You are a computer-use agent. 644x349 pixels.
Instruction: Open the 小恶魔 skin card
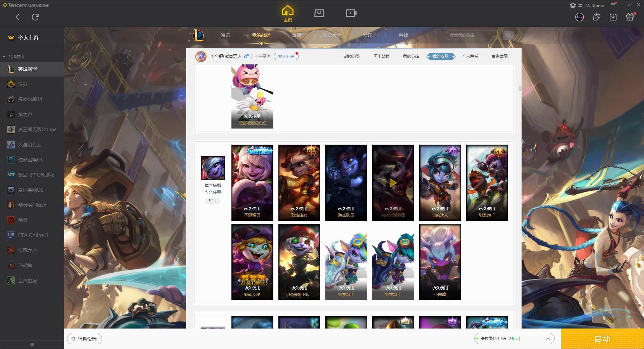pos(440,262)
